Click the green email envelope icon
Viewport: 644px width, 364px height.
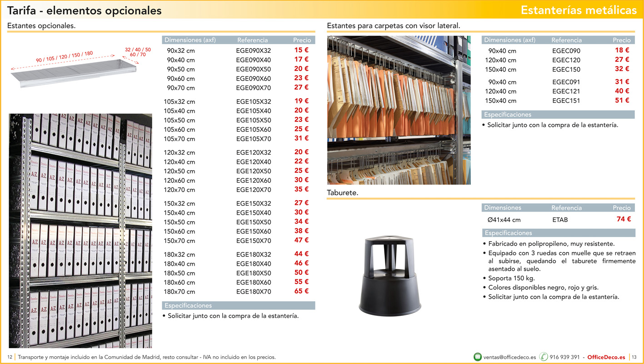coord(477,357)
